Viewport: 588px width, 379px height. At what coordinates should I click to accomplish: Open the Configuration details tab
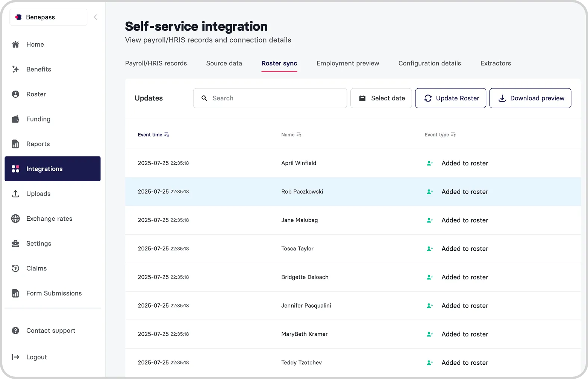[x=429, y=63]
